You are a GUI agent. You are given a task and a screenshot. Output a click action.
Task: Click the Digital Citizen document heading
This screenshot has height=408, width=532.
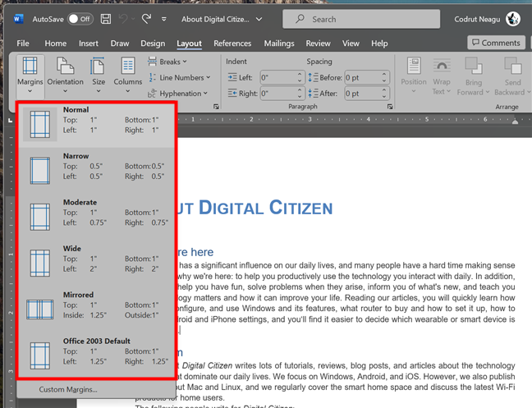point(255,208)
